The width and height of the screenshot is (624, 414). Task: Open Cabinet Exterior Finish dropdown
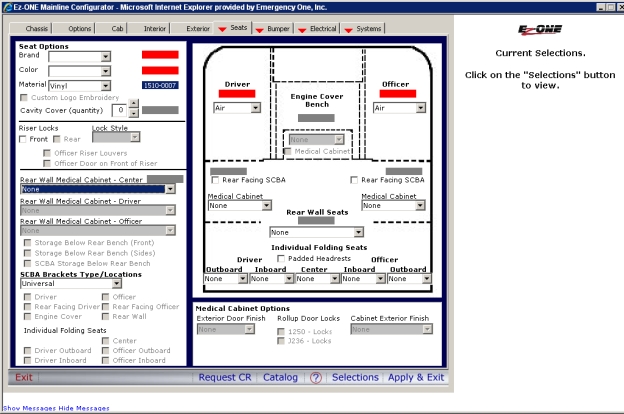[x=392, y=329]
